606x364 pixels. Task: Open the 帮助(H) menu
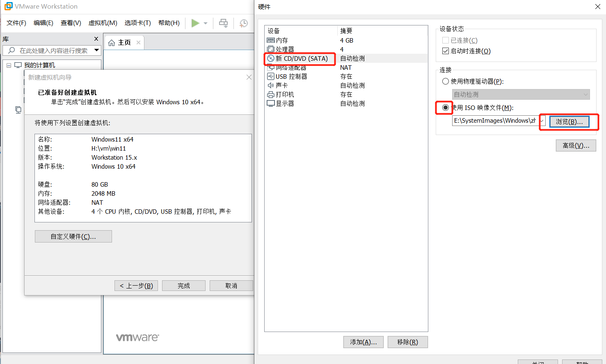tap(169, 23)
